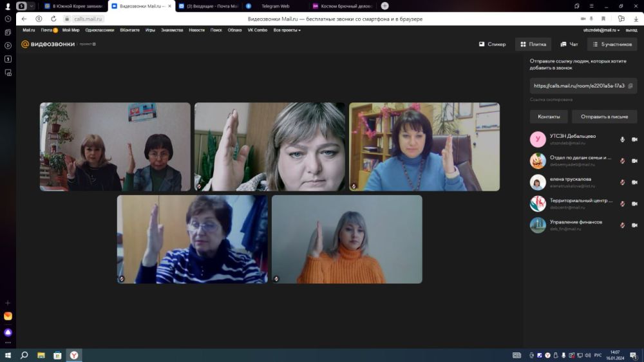Toggle muted mic of Территориальный центр

[x=622, y=204]
